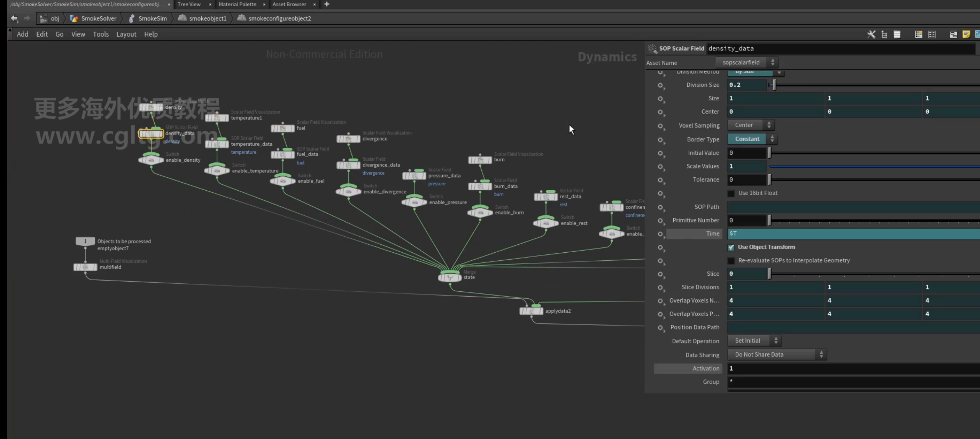This screenshot has width=980, height=439.
Task: Select the applydata2 node
Action: tap(532, 311)
